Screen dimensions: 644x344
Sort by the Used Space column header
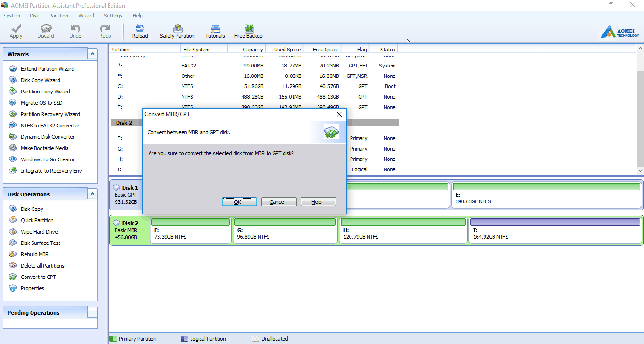284,50
